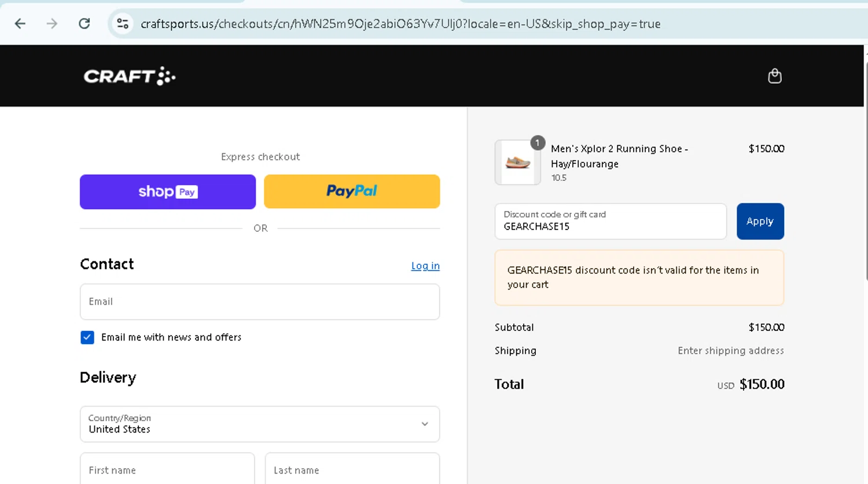The image size is (868, 484).
Task: Pay with the Shop Pay express button
Action: [168, 191]
